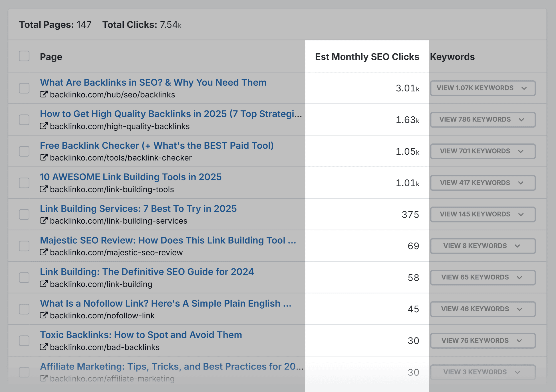Open external link icon for majestic-seo-review URL
Image resolution: width=556 pixels, height=392 pixels.
[44, 252]
